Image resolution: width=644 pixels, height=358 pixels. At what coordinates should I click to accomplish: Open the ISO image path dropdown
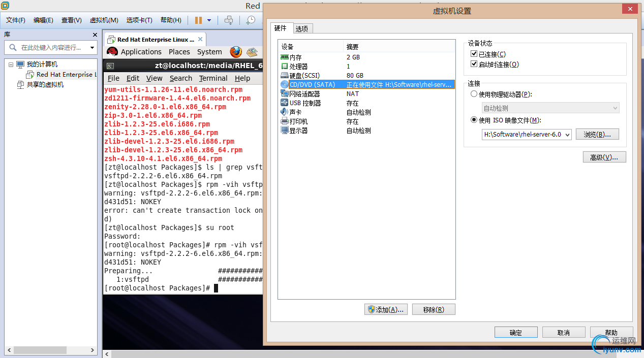567,135
